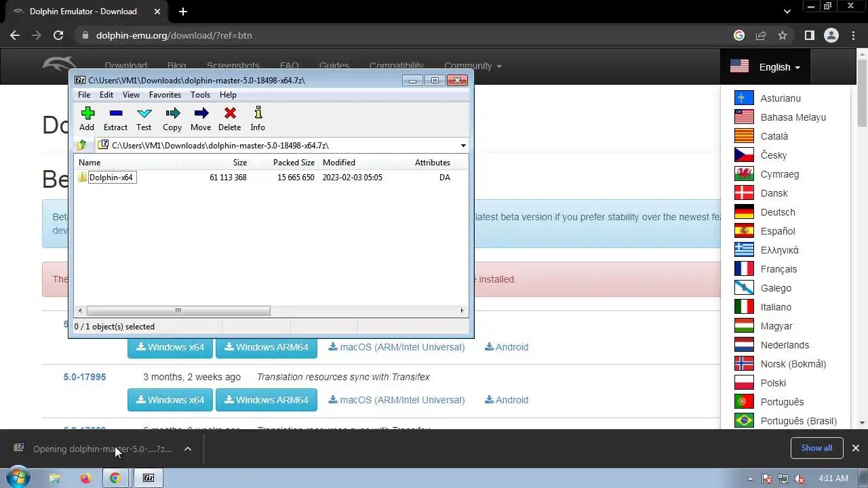Image resolution: width=868 pixels, height=488 pixels.
Task: Click the 7-Zip taskbar button
Action: pos(149,478)
